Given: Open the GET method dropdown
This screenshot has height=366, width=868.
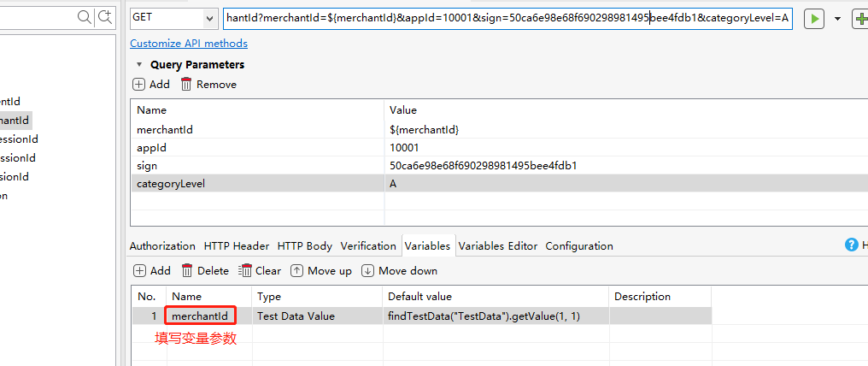Looking at the screenshot, I should coord(210,18).
